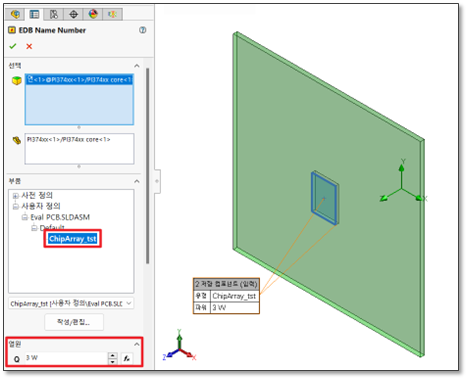Viewport: 468px width, 380px height.
Task: Cancel using the red X icon
Action: pyautogui.click(x=29, y=46)
